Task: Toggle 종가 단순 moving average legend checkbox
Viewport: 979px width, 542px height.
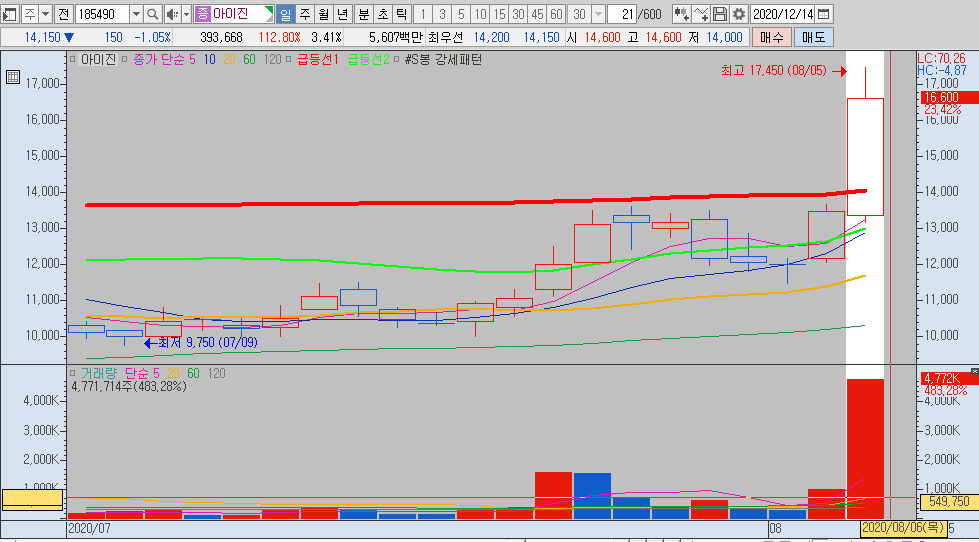Action: click(124, 60)
